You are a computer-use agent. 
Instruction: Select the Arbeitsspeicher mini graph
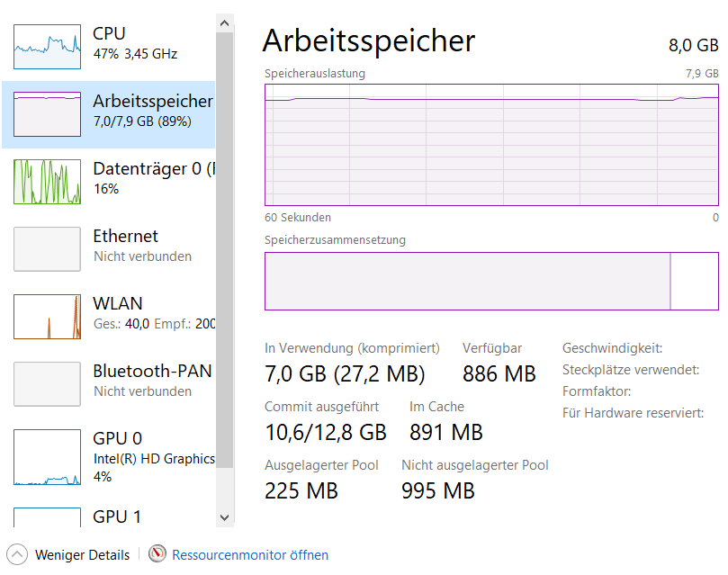47,113
